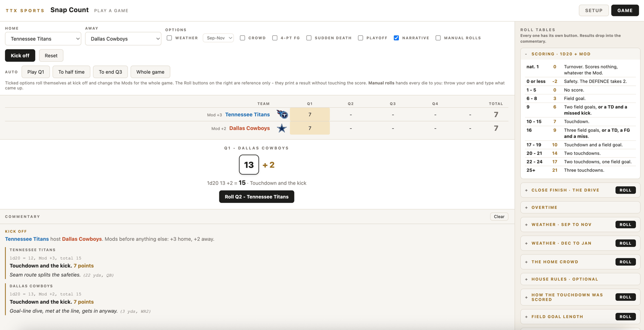
Task: Open the Away team dropdown
Action: [x=123, y=39]
